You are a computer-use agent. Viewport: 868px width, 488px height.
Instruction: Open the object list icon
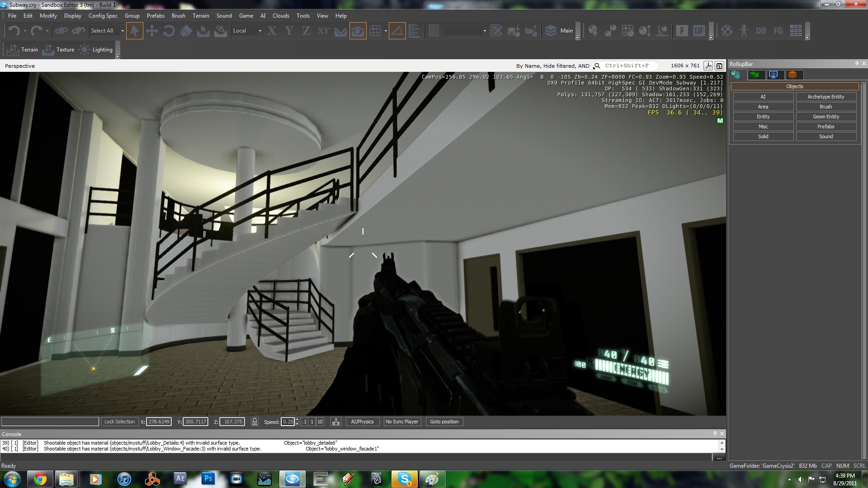pos(434,31)
